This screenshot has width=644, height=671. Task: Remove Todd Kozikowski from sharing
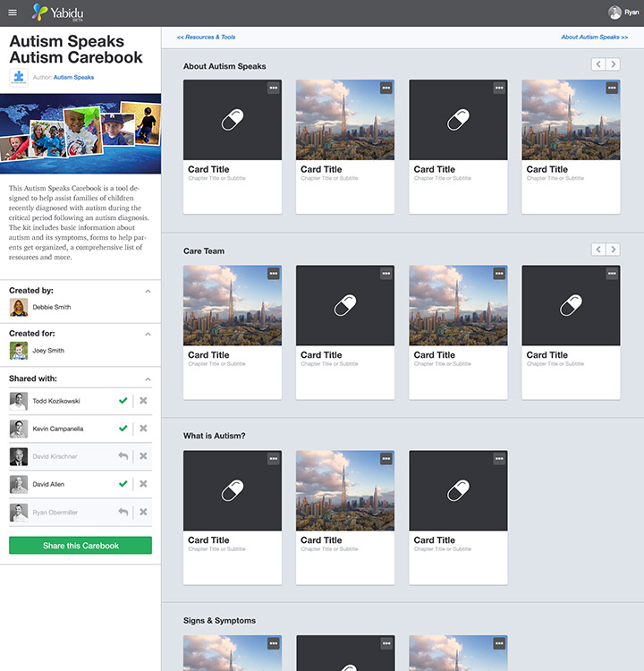[x=143, y=401]
